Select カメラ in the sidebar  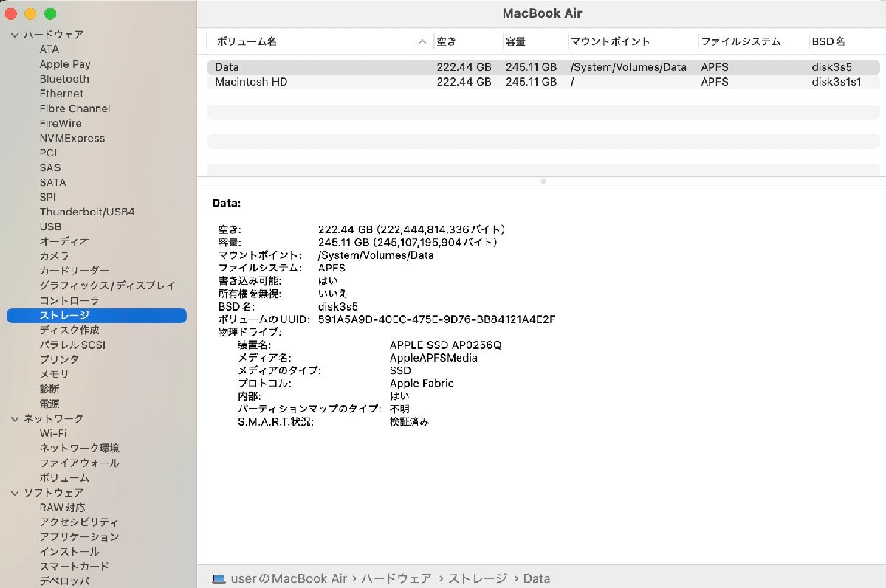[55, 256]
